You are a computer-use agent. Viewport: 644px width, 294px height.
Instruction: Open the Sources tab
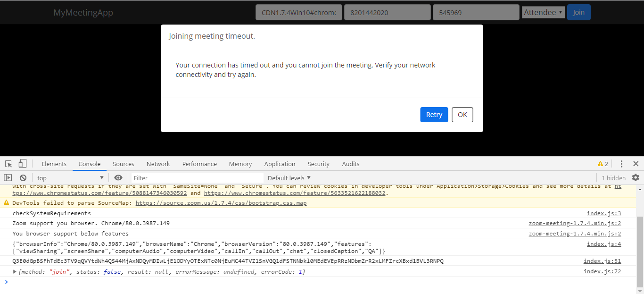coord(124,164)
